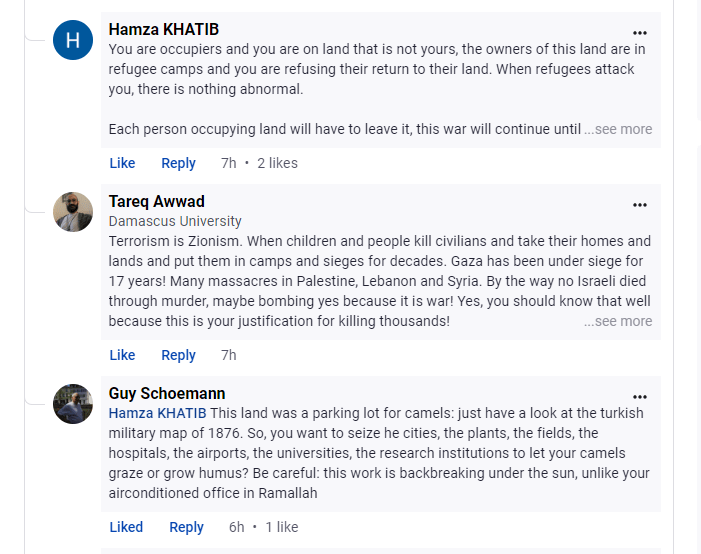This screenshot has width=701, height=554.
Task: Open options menu on Hamza KHATIB's comment
Action: 640,33
